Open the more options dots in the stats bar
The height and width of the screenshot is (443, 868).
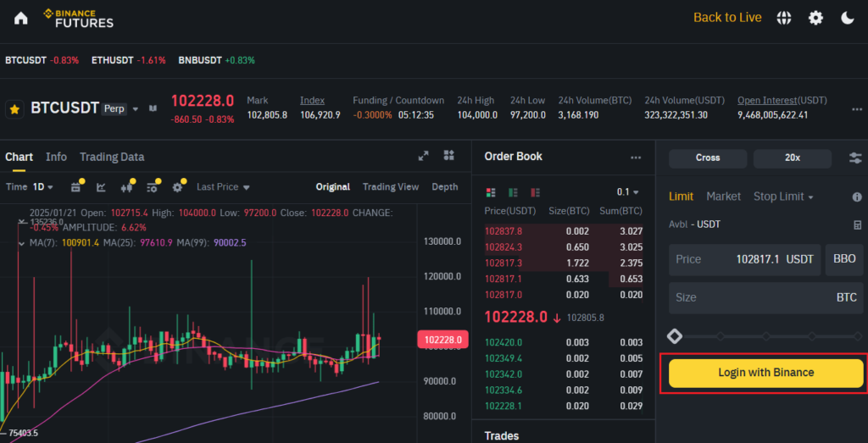[x=856, y=109]
